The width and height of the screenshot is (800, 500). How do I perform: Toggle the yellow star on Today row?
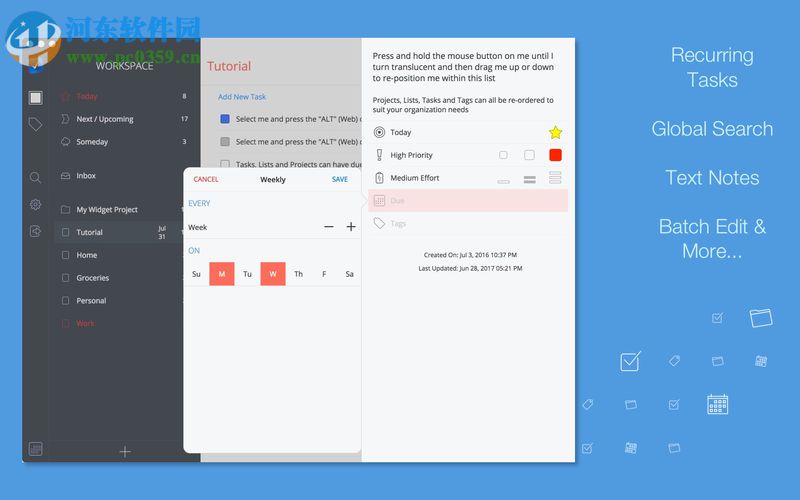click(x=556, y=133)
